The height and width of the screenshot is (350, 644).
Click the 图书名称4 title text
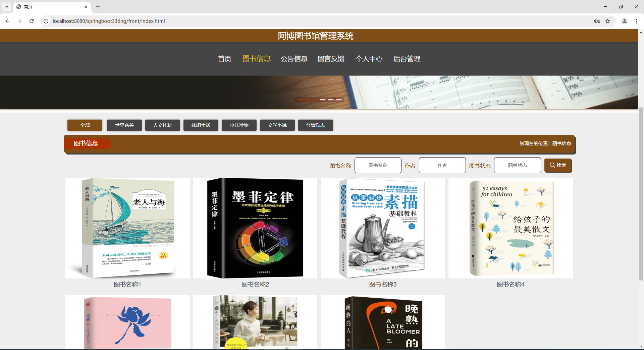tap(511, 285)
